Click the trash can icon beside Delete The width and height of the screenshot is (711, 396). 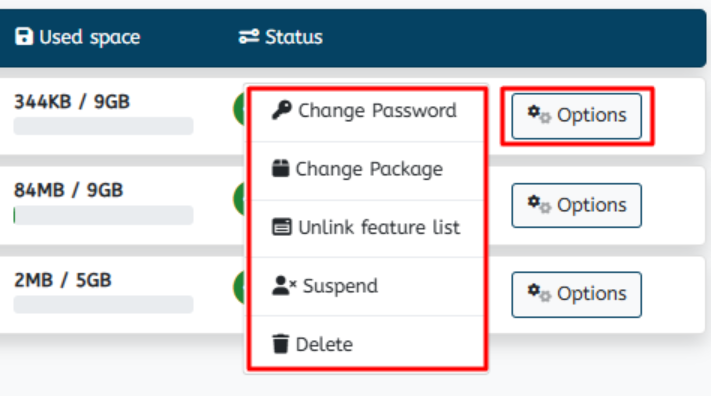tap(280, 344)
